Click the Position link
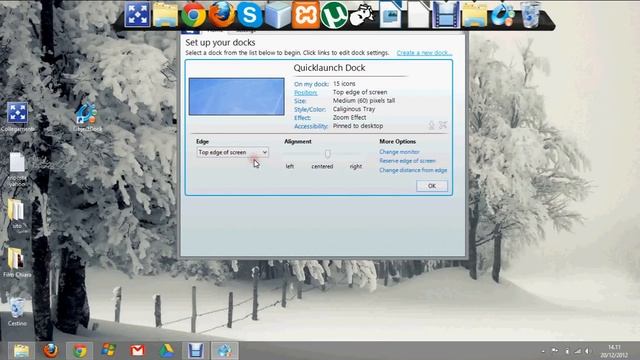Image resolution: width=640 pixels, height=360 pixels. pos(305,93)
